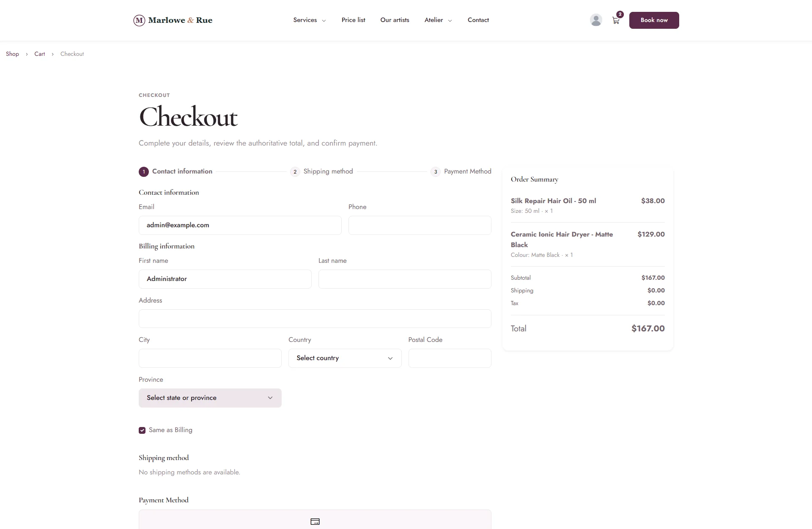Viewport: 812px width, 529px height.
Task: Click the credit card payment icon
Action: [315, 521]
